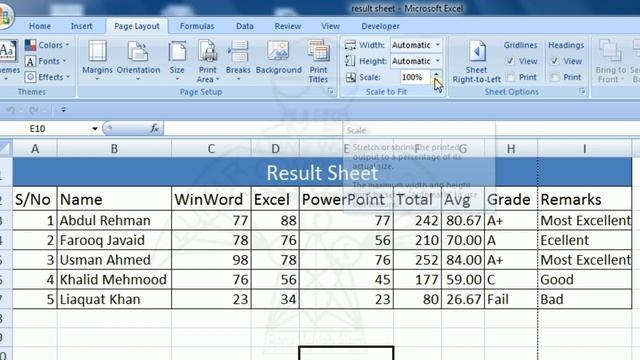Click the Scale icon in Scale to Fit

pos(351,77)
